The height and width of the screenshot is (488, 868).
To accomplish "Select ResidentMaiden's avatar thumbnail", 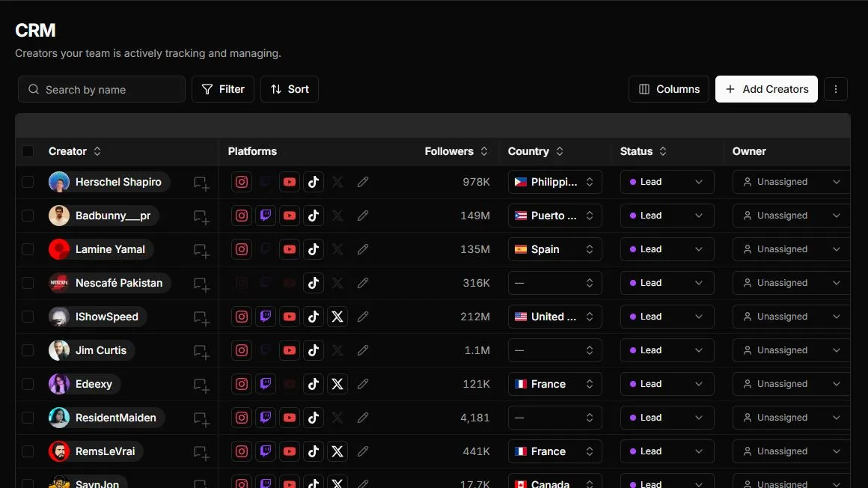I will point(59,418).
